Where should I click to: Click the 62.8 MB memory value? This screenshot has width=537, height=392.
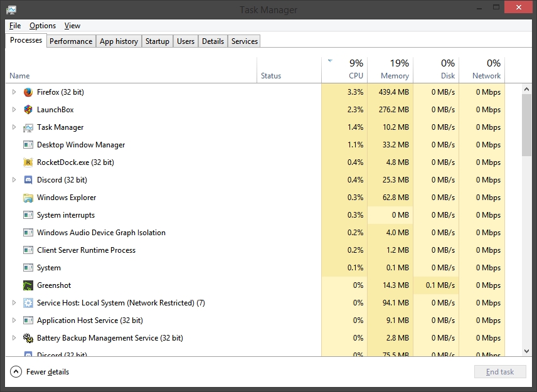[x=396, y=198]
